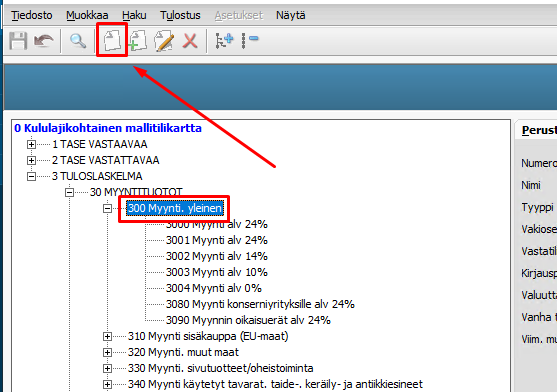Click the collapse tree minus icon
The image size is (557, 392).
click(x=250, y=40)
